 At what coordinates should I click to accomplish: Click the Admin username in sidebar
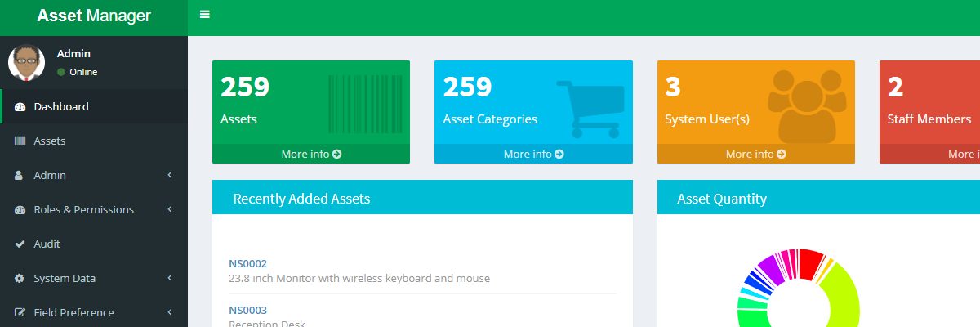click(x=73, y=53)
